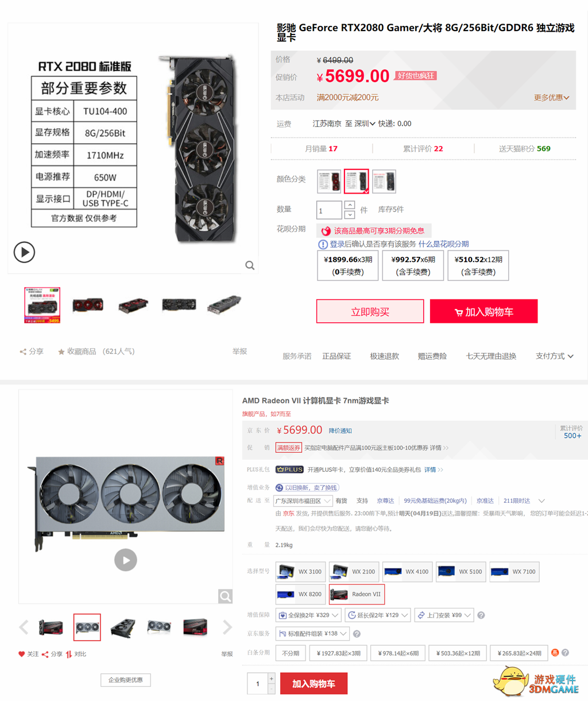
Task: Show next Radeon thumbnails with right arrow
Action: click(x=227, y=627)
